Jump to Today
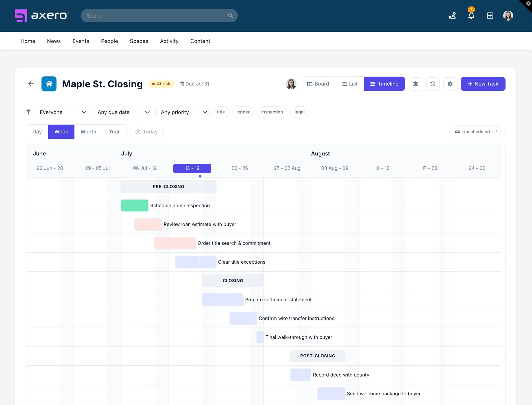The width and height of the screenshot is (532, 405). pos(147,132)
